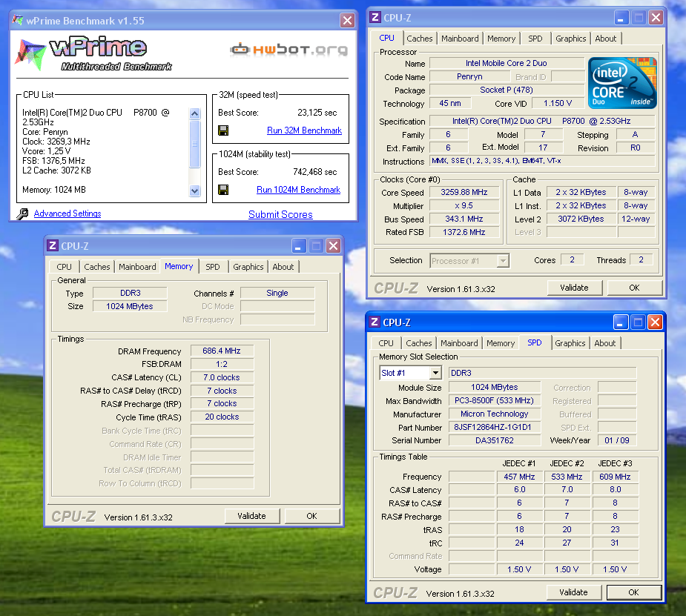Click the save icon beside 32M best score
Image resolution: width=686 pixels, height=616 pixels.
click(x=223, y=130)
